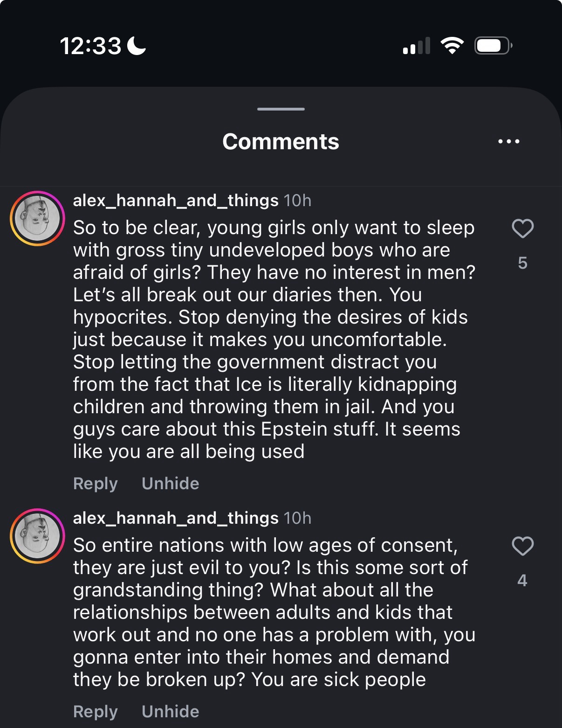Grab the sheet drag handle above Comments

click(x=281, y=109)
